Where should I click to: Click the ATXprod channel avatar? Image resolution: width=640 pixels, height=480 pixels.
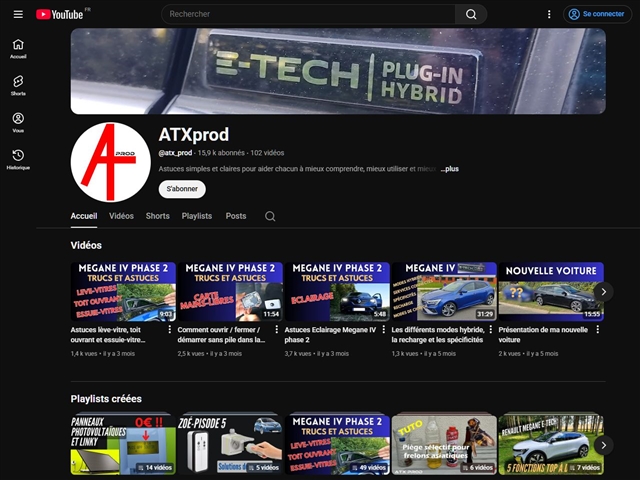pyautogui.click(x=110, y=161)
